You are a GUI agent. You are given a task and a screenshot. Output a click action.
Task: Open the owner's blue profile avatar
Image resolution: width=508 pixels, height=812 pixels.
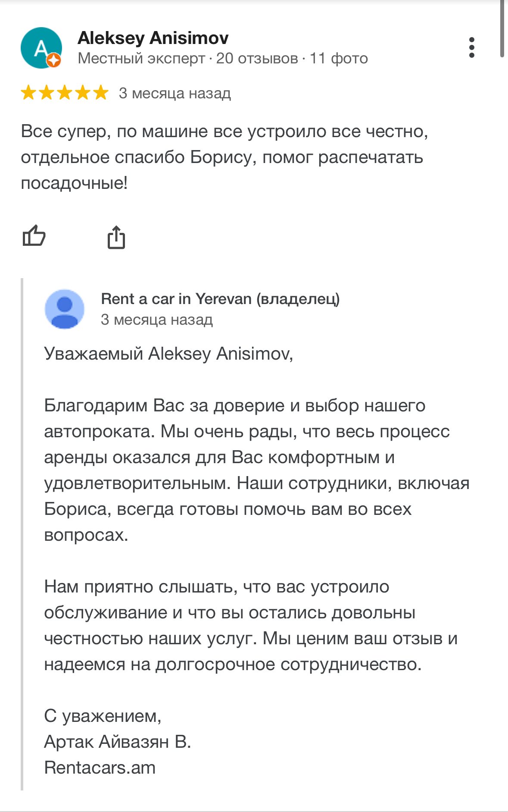[65, 309]
